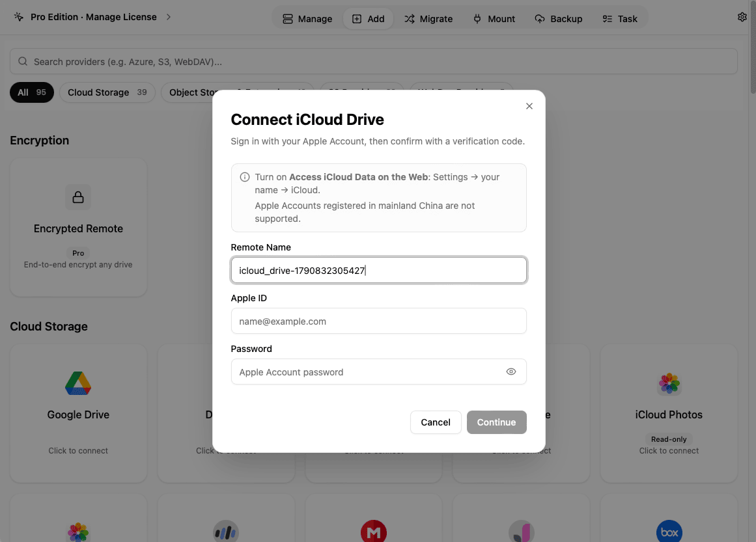The height and width of the screenshot is (542, 756).
Task: Close the Connect iCloud Drive dialog
Action: point(529,106)
